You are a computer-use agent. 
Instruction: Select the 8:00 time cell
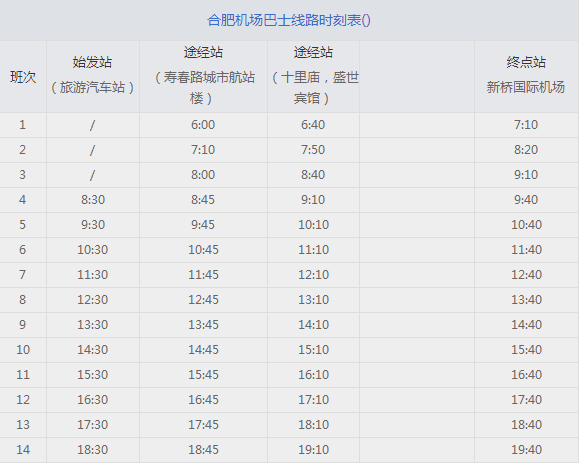pyautogui.click(x=203, y=175)
